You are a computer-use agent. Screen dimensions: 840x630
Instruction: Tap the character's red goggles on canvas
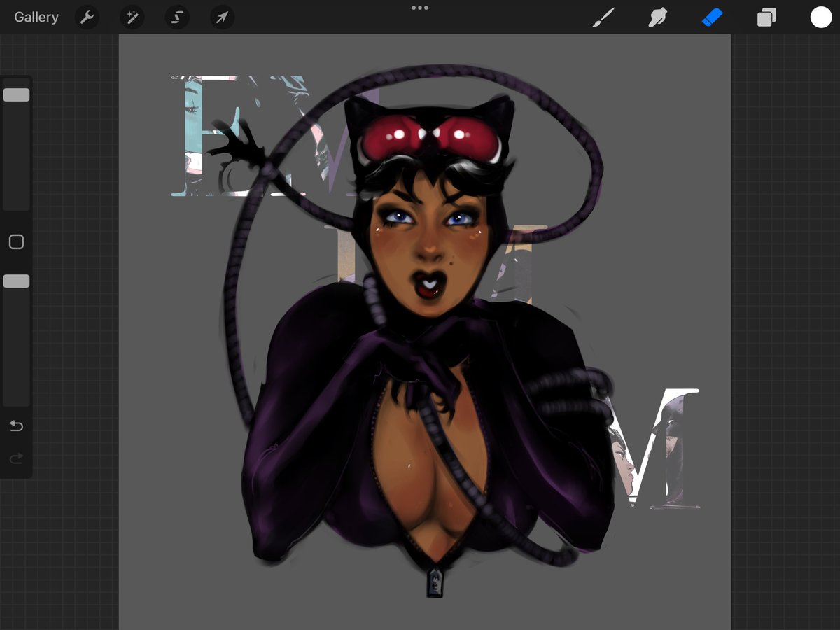(429, 139)
